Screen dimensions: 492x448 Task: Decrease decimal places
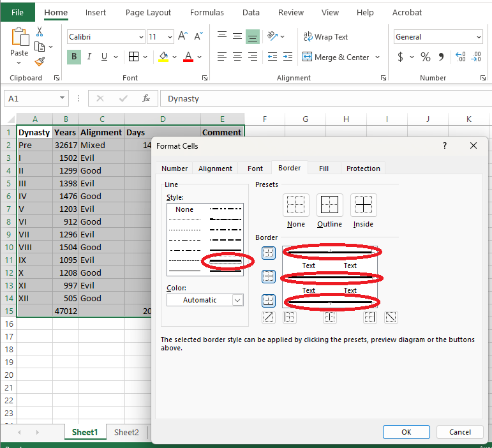[476, 57]
